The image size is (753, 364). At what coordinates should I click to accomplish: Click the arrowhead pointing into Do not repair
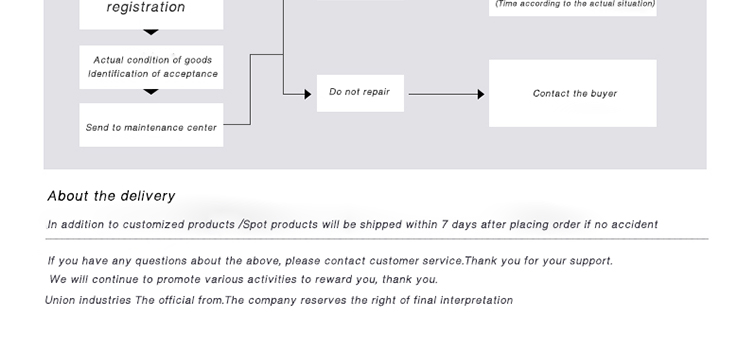pos(308,94)
